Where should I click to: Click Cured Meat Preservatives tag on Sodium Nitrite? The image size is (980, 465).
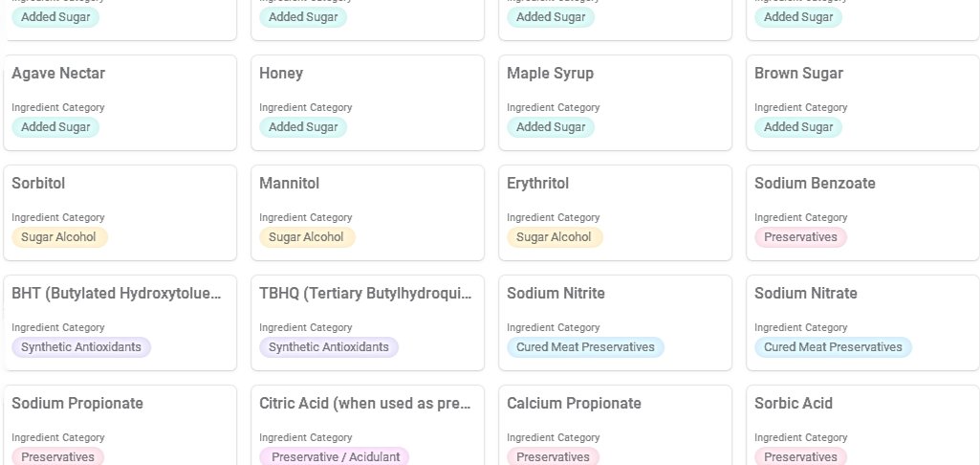[x=585, y=347]
